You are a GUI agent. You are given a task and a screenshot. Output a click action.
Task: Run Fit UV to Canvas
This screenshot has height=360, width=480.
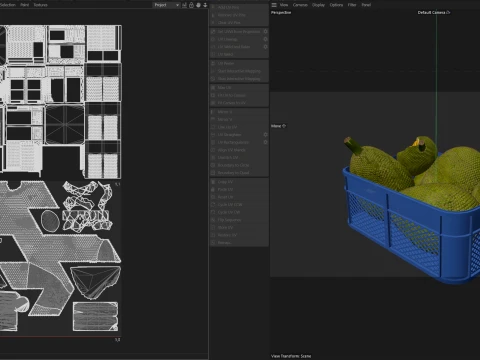tap(239, 95)
